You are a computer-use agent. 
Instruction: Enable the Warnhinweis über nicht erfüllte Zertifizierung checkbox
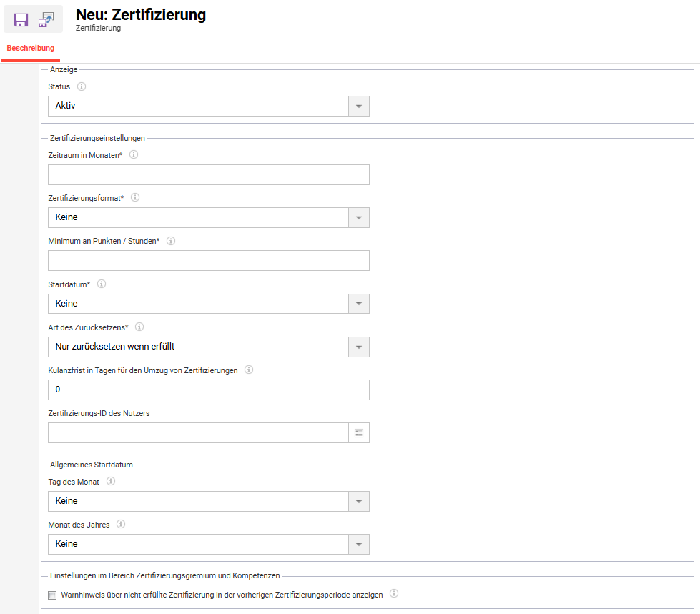coord(52,595)
